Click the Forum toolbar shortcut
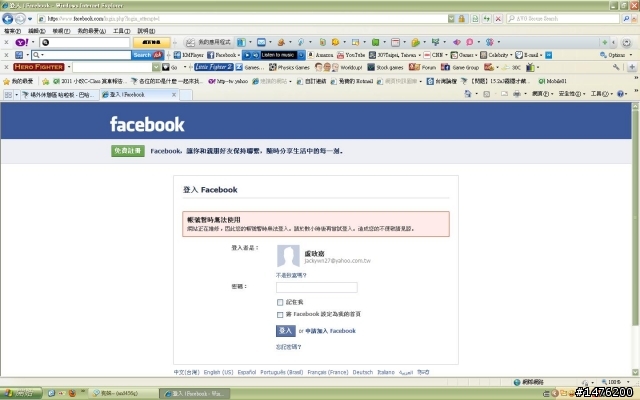 pos(422,67)
